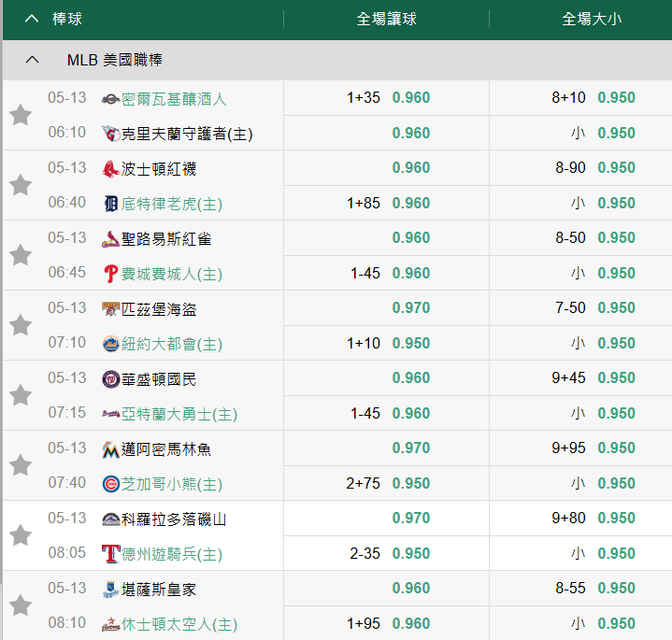Select the 全場讓球 column header
The width and height of the screenshot is (672, 640).
(x=386, y=19)
